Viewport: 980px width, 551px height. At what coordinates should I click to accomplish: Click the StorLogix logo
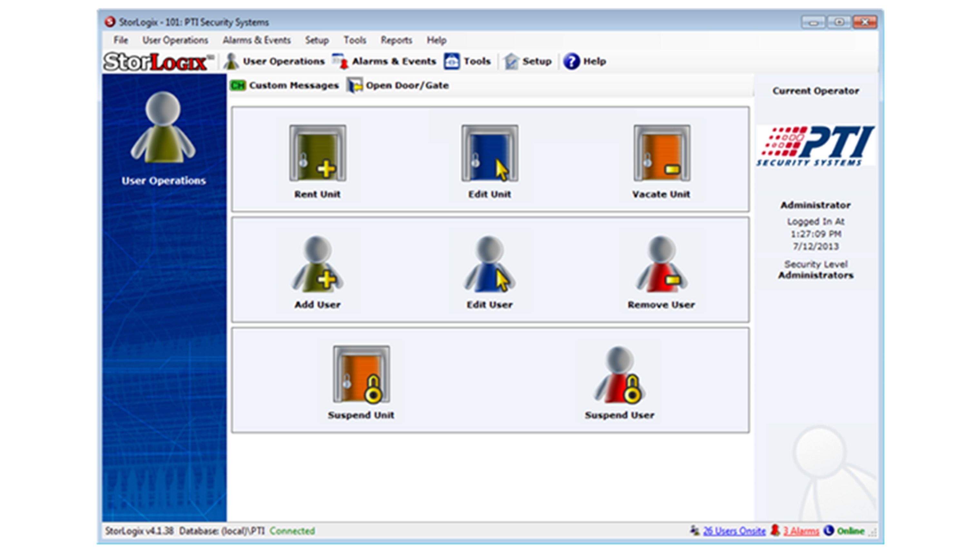tap(157, 62)
